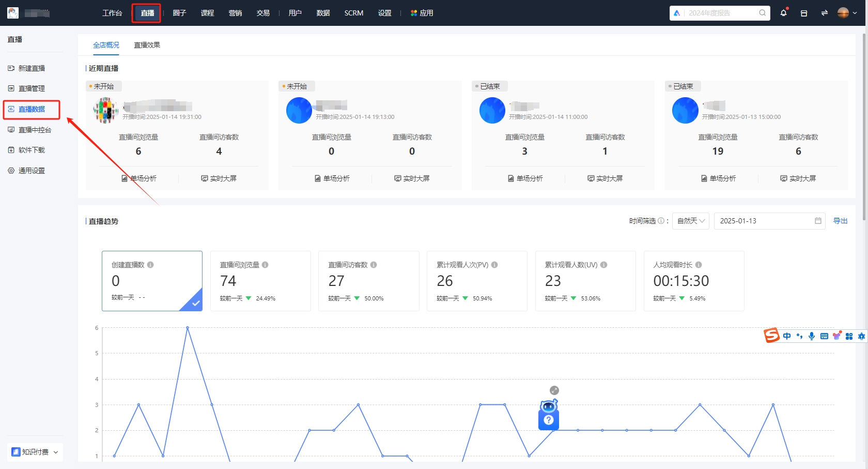Image resolution: width=868 pixels, height=469 pixels.
Task: Click 单场分析 on the first live card
Action: [x=139, y=178]
